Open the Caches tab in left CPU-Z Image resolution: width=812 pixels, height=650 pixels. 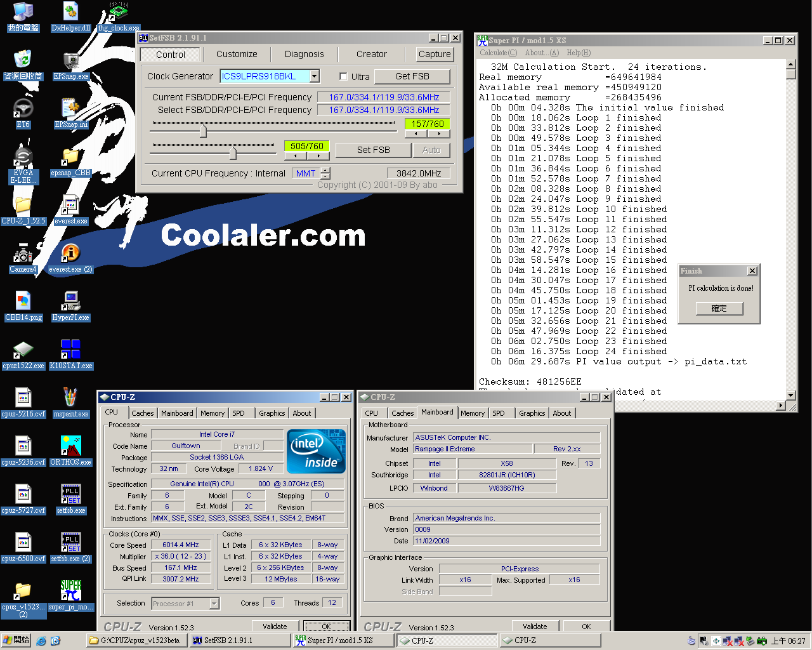[x=143, y=413]
